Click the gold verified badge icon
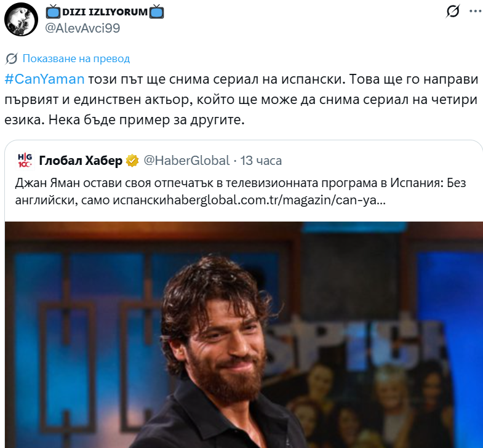Image resolution: width=483 pixels, height=448 pixels. coord(132,161)
